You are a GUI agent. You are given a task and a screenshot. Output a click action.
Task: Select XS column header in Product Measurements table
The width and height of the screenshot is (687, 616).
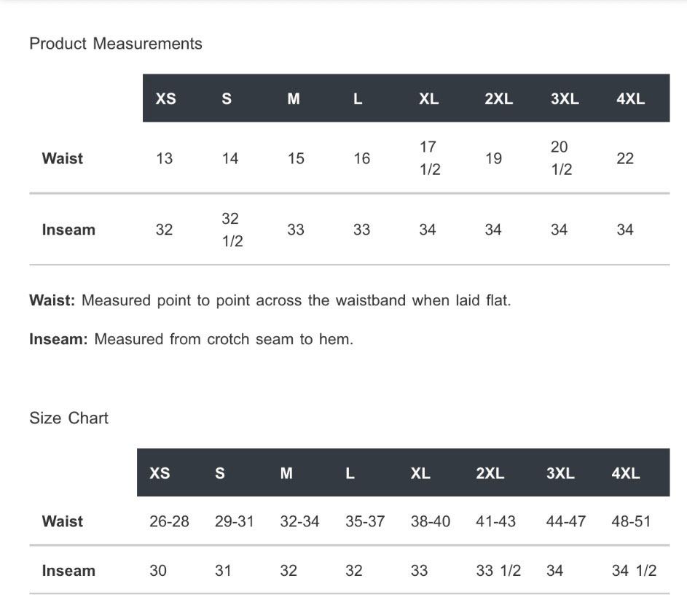[165, 98]
